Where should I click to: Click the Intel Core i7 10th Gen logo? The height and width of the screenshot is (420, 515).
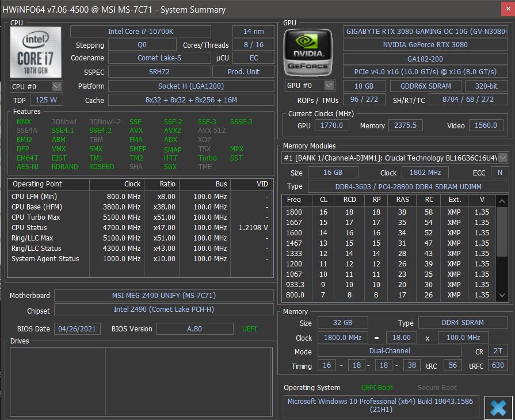(36, 52)
